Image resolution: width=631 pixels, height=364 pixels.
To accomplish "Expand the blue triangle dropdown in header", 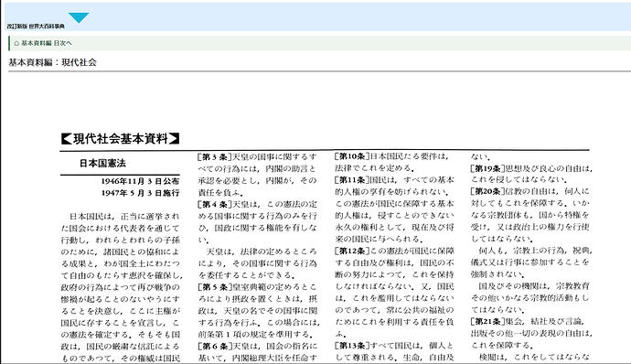I will pyautogui.click(x=79, y=17).
